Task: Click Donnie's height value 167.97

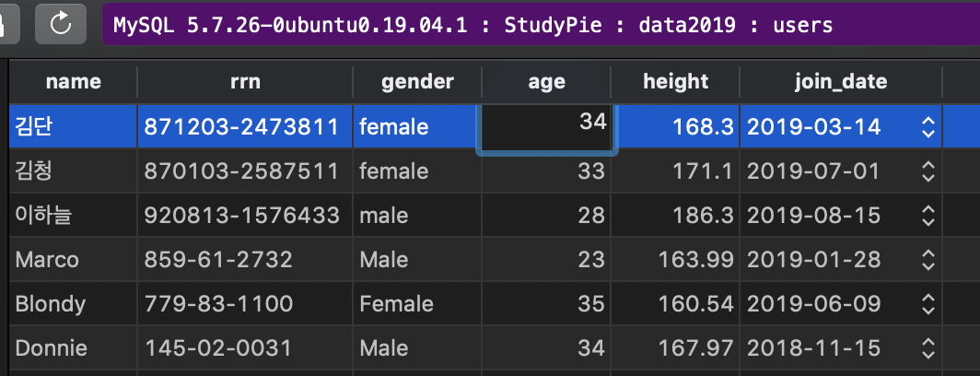Action: tap(695, 348)
